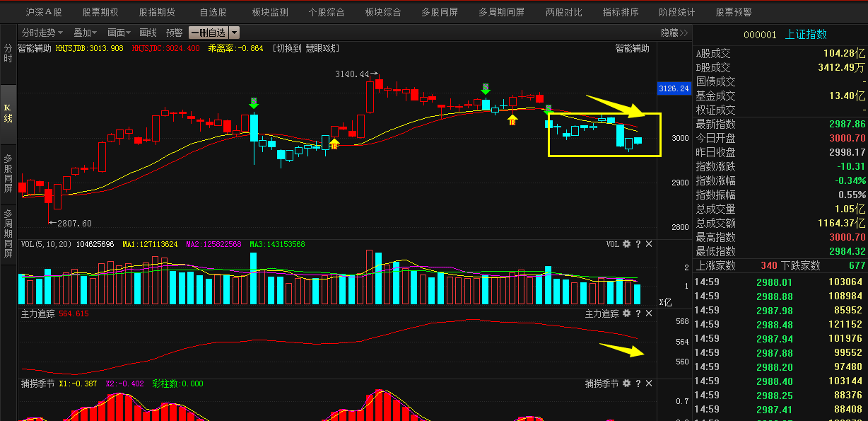Image resolution: width=868 pixels, height=421 pixels.
Task: Click the second yellow buy signal arrow
Action: click(512, 120)
